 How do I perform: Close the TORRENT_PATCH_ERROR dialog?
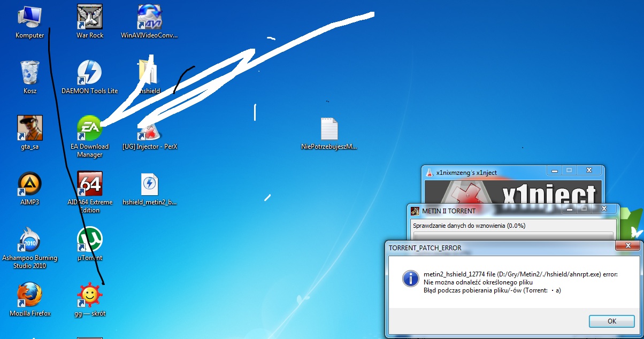click(627, 246)
